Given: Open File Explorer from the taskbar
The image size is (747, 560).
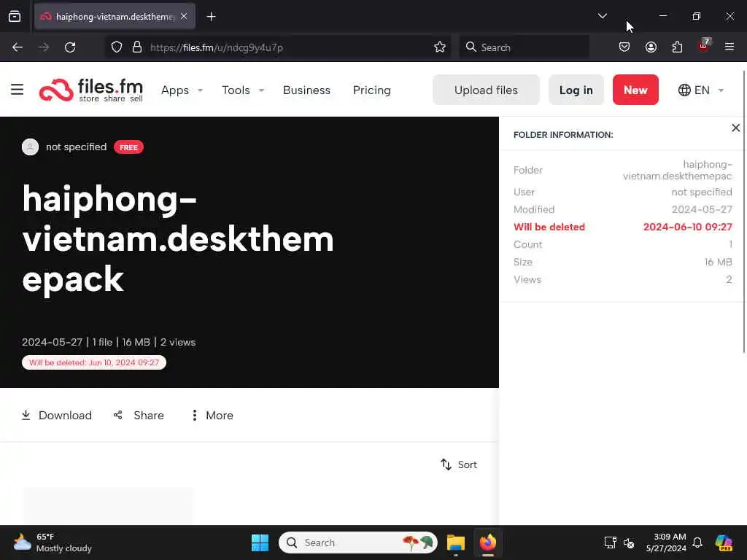Looking at the screenshot, I should (x=455, y=542).
